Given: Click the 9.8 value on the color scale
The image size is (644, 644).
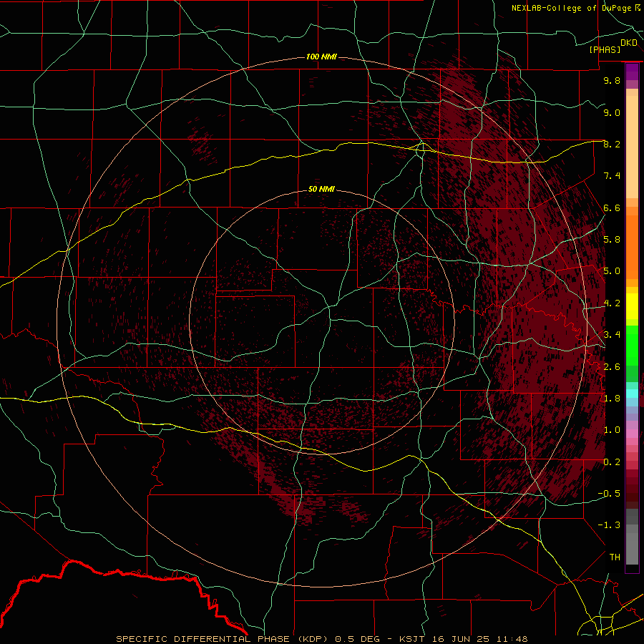Looking at the screenshot, I should [x=612, y=80].
